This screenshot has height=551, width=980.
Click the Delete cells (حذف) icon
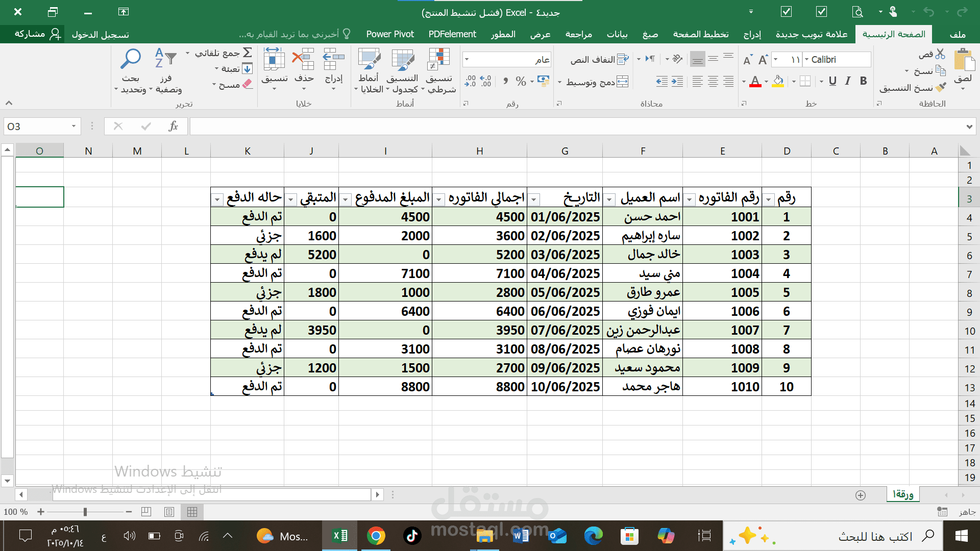tap(303, 59)
